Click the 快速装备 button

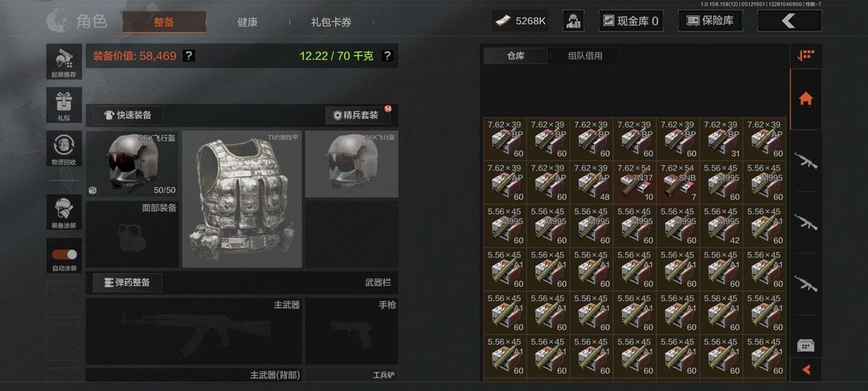(127, 115)
